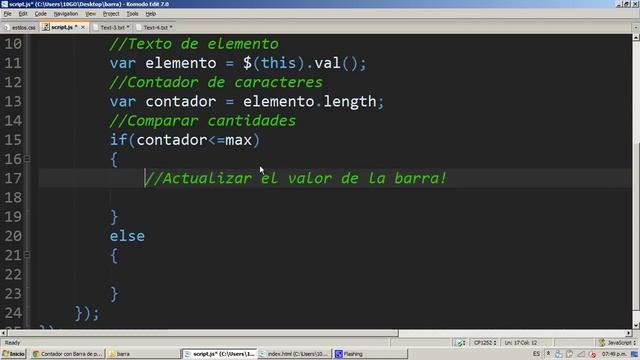The height and width of the screenshot is (360, 640).
Task: Click the red tray icon beside the clock
Action: point(593,354)
